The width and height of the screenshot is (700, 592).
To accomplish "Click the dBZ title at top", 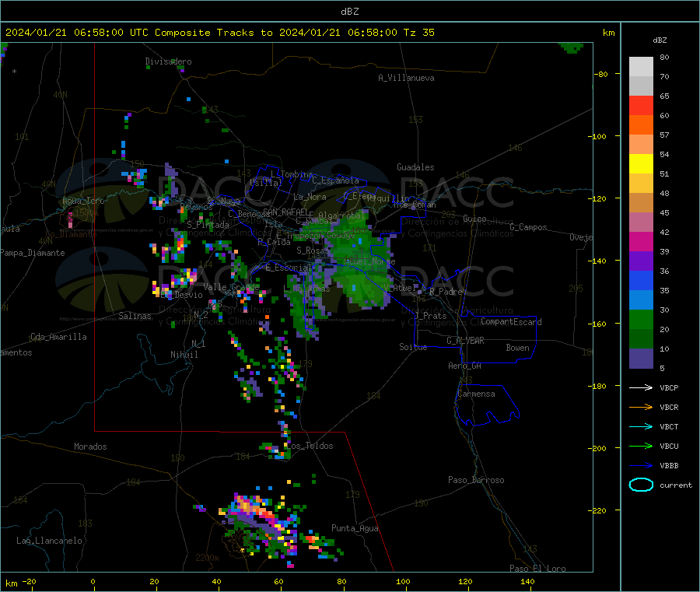I will [349, 12].
